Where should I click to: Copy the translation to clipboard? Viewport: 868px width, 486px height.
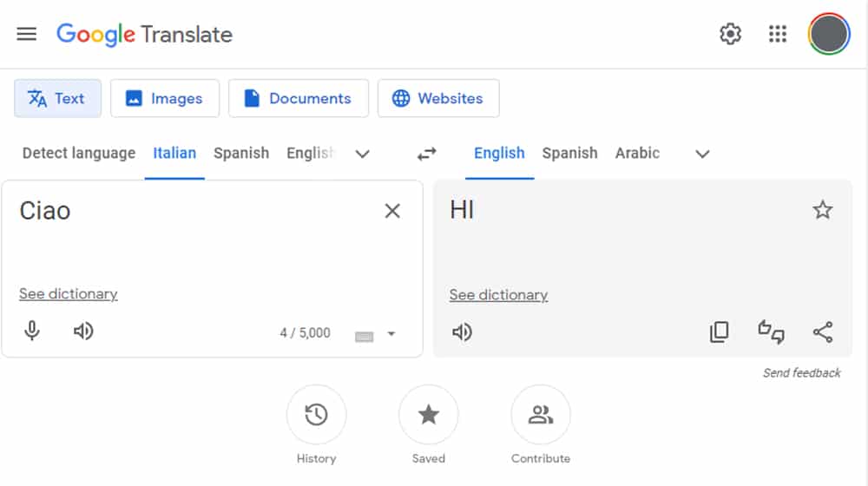tap(719, 332)
